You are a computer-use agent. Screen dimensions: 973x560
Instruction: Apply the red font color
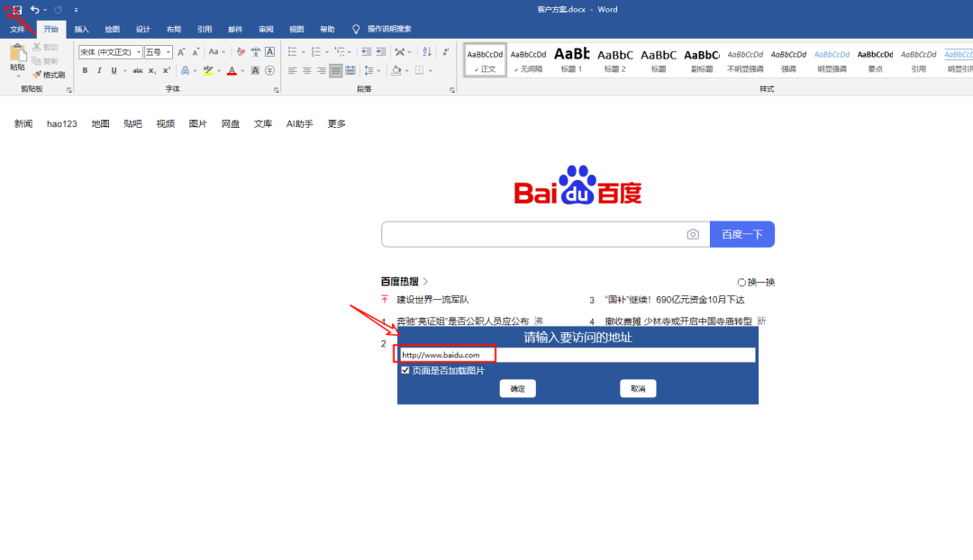tap(232, 71)
